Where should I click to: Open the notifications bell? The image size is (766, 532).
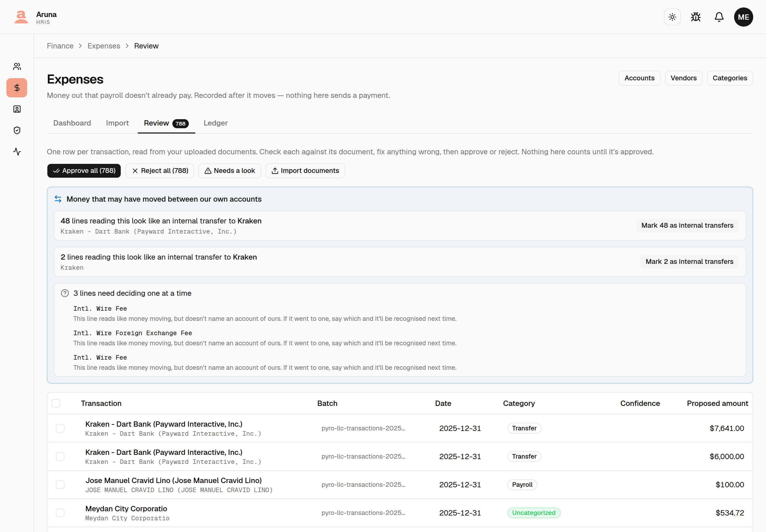coord(719,17)
